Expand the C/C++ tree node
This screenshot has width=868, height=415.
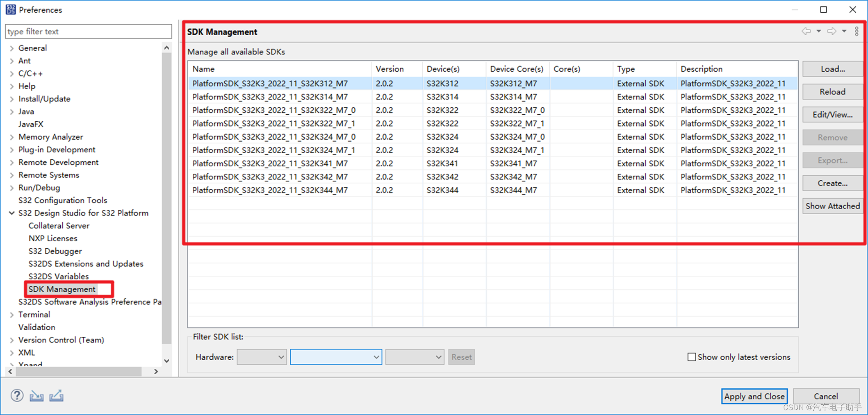click(x=12, y=74)
